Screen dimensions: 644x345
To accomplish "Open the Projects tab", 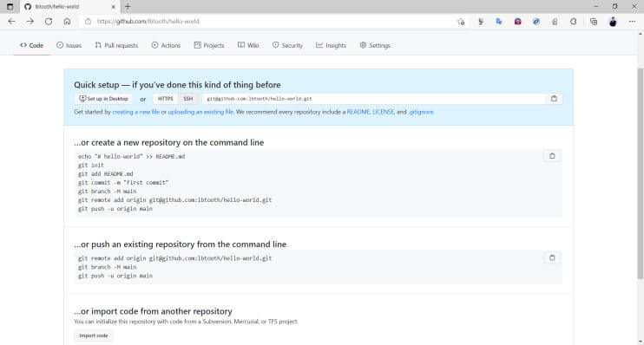I will [209, 45].
